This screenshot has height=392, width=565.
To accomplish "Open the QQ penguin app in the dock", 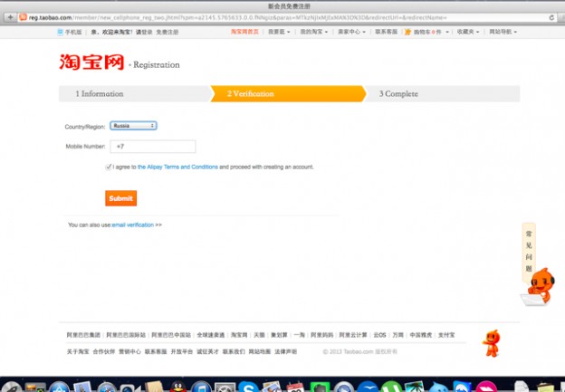I will pos(177,387).
